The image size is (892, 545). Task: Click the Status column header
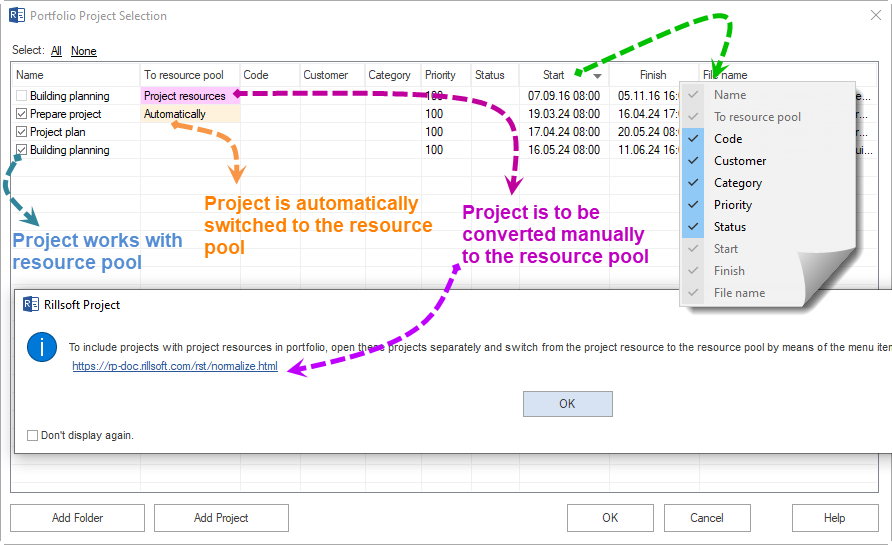[495, 75]
